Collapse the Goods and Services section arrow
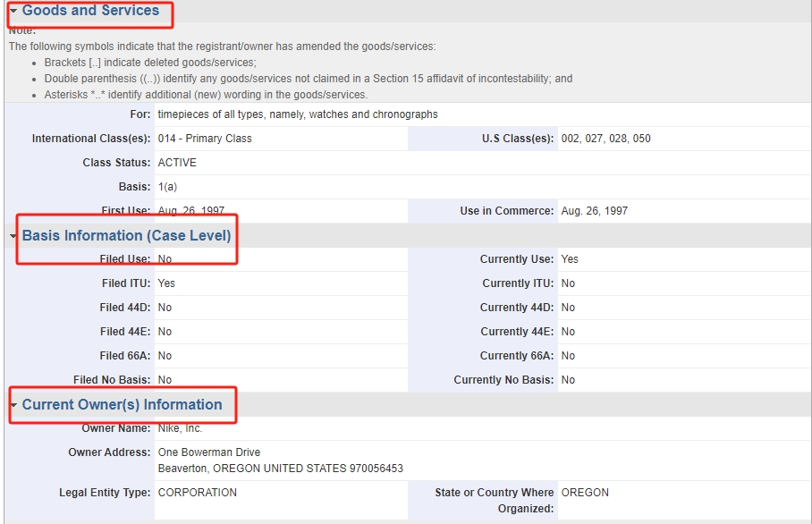The width and height of the screenshot is (812, 524). 13,12
